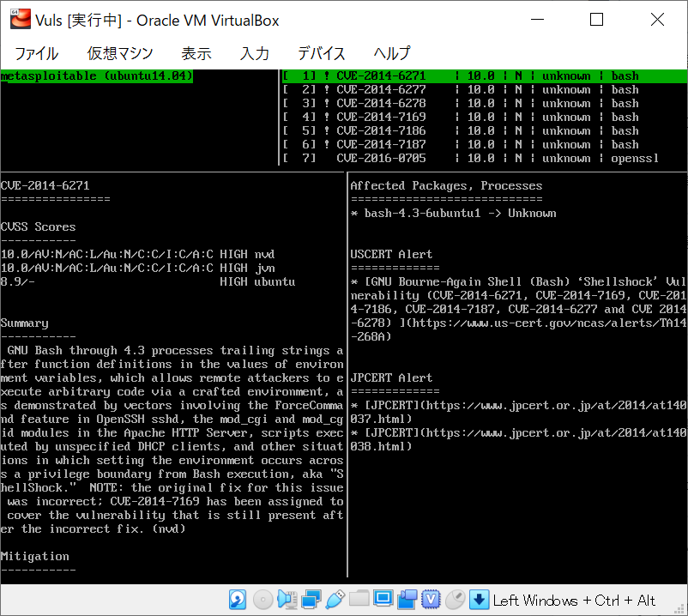
Task: Select the CVE-2014-7186 row
Action: click(485, 130)
